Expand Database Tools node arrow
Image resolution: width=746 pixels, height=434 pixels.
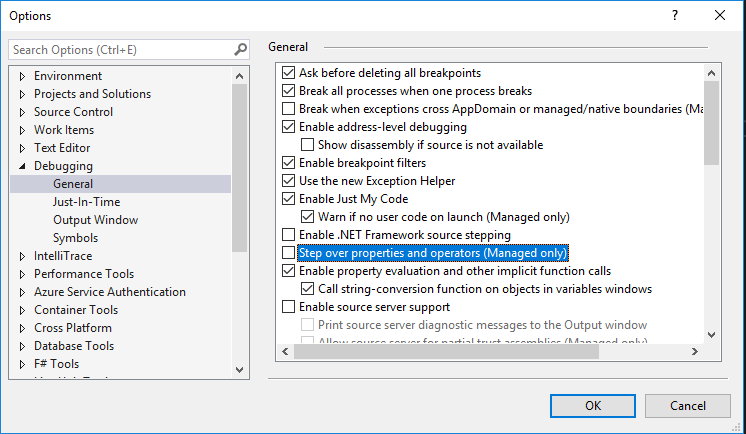pyautogui.click(x=22, y=346)
